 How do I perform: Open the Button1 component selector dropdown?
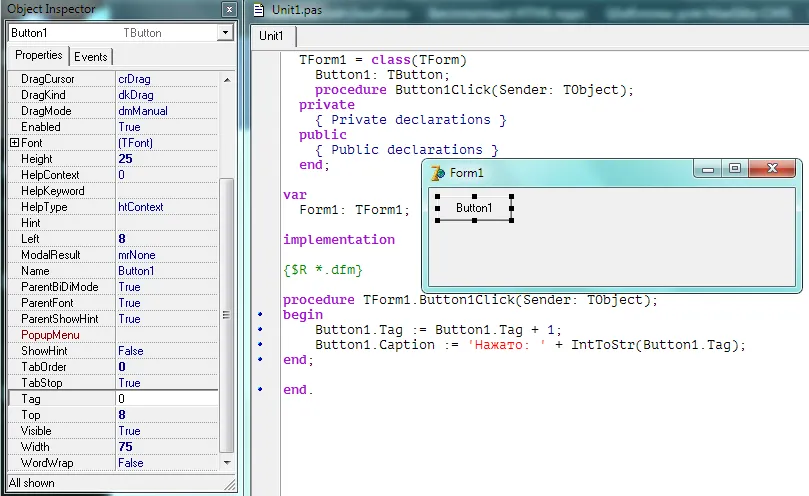225,33
